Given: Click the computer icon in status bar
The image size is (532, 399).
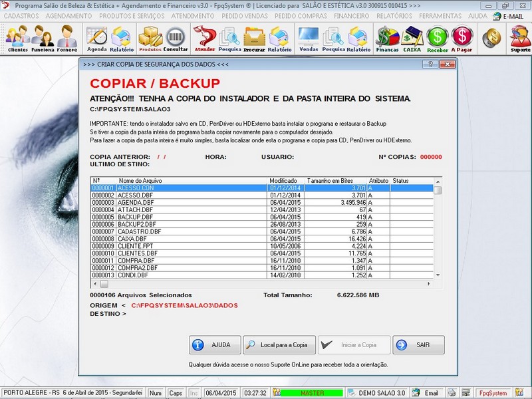Looking at the screenshot, I should point(466,392).
